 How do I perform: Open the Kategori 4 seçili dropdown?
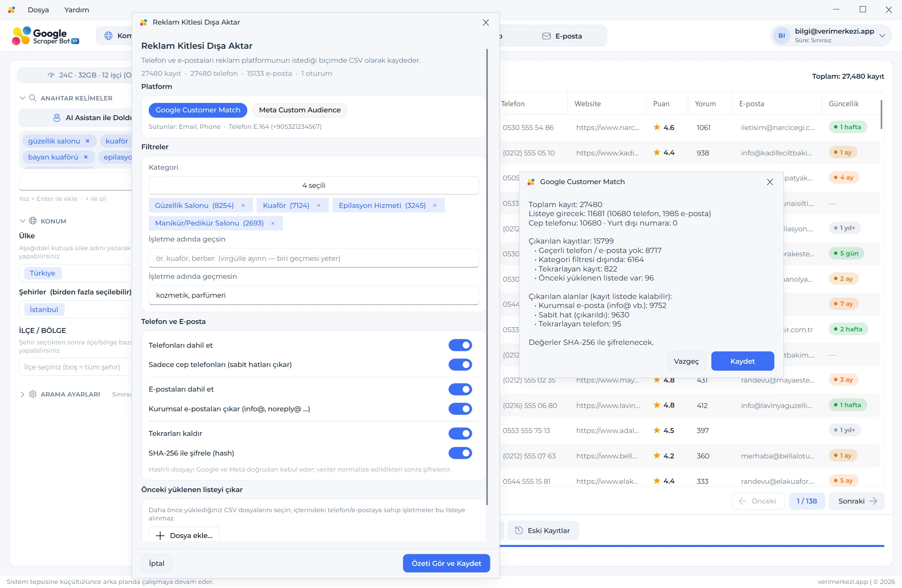314,185
